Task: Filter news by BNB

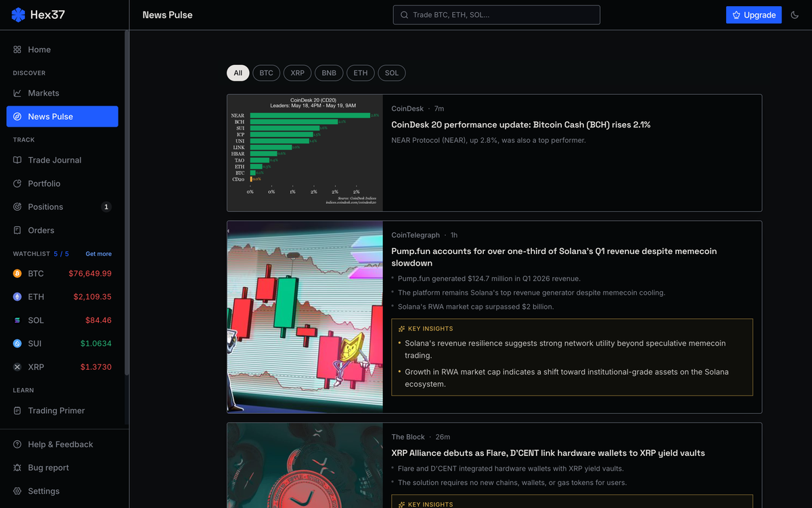Action: click(x=329, y=73)
